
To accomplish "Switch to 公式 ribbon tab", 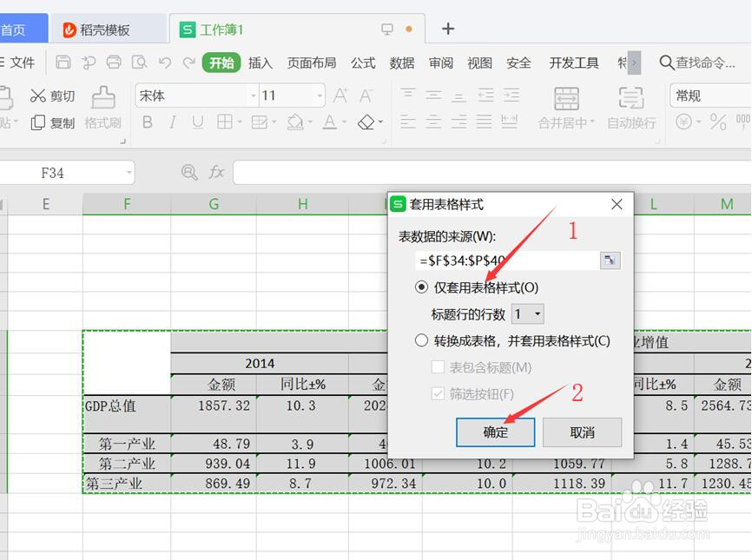I will pyautogui.click(x=363, y=63).
